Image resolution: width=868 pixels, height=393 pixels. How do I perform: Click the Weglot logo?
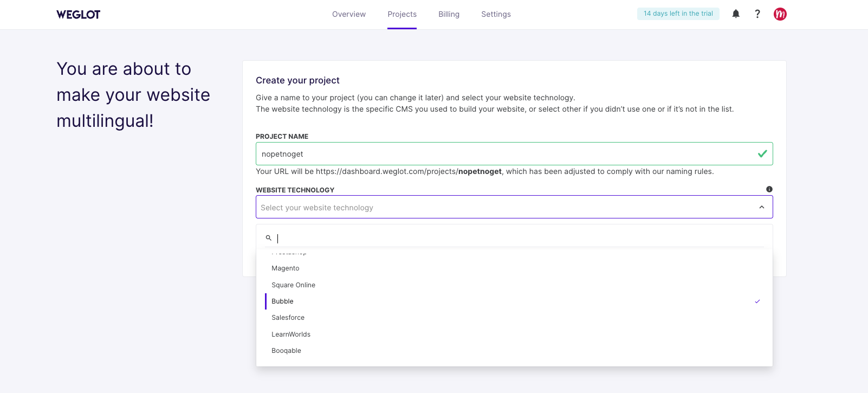79,15
